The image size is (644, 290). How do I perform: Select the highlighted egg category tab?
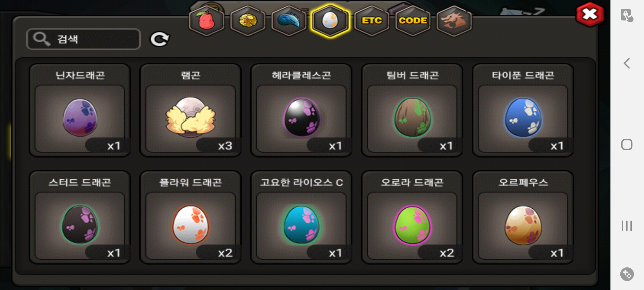click(x=330, y=21)
